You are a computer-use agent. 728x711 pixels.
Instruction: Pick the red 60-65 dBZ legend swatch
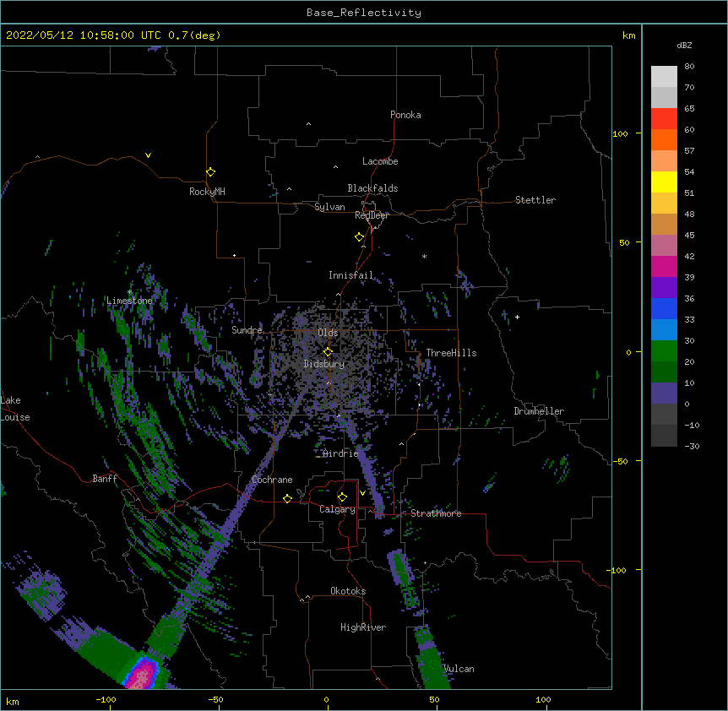[x=664, y=118]
